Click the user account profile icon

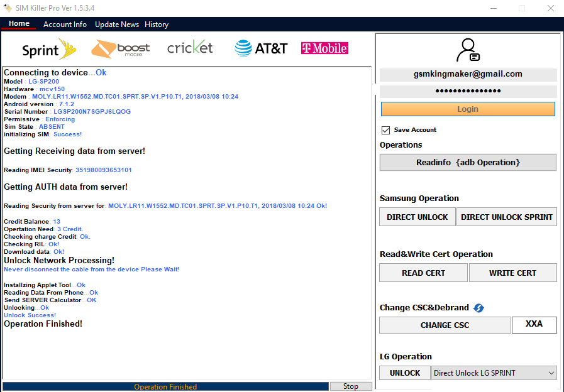point(468,50)
